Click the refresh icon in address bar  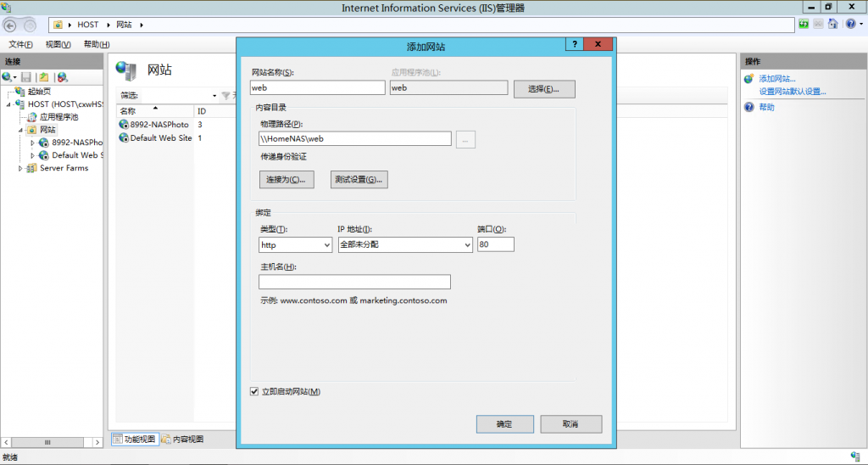804,24
